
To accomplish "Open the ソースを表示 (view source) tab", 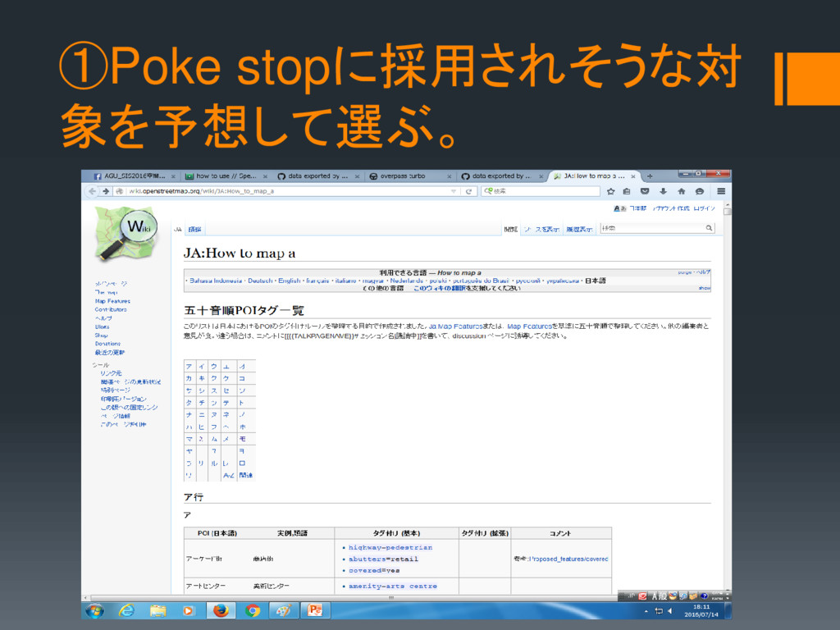I will tap(541, 230).
